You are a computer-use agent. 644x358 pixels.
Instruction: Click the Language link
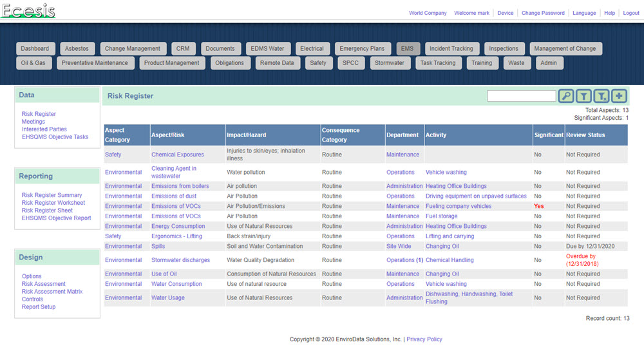(x=584, y=13)
